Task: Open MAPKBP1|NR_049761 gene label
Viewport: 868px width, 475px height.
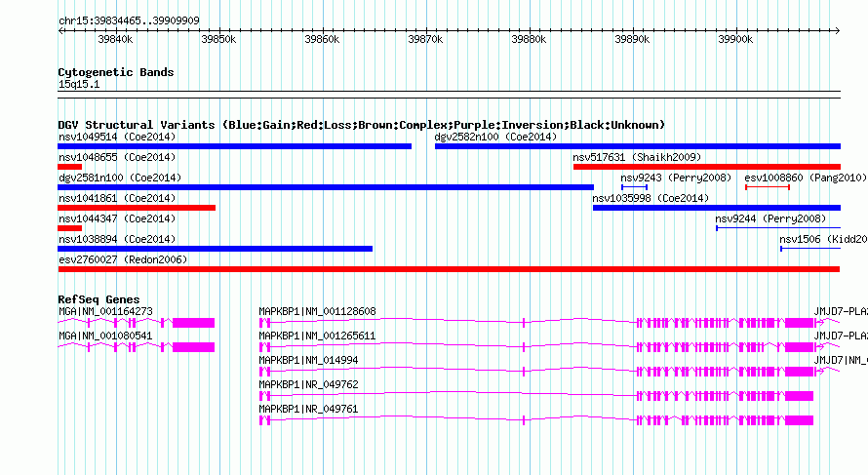Action: 309,409
